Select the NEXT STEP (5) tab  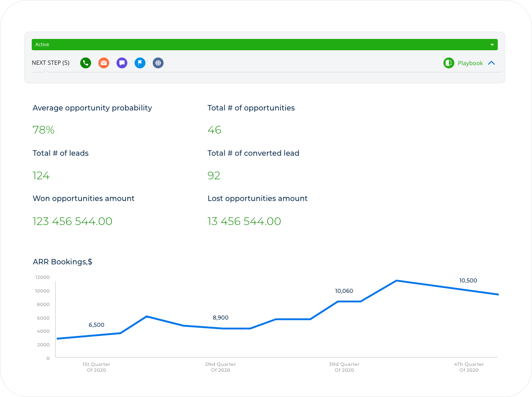click(x=50, y=63)
